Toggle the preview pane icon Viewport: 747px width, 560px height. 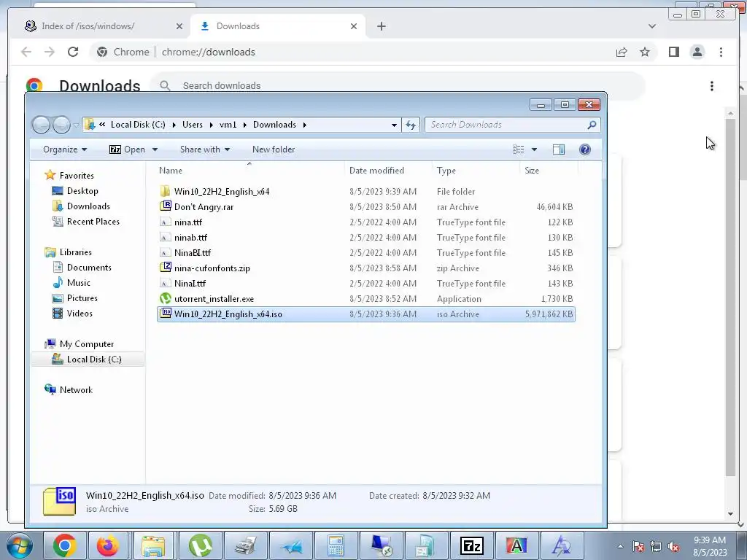[x=558, y=149]
